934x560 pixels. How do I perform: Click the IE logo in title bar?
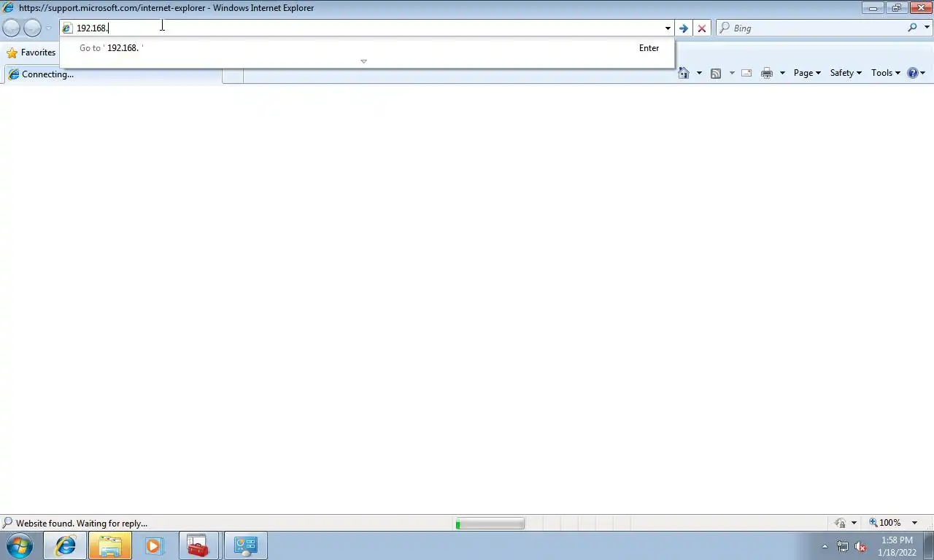9,8
